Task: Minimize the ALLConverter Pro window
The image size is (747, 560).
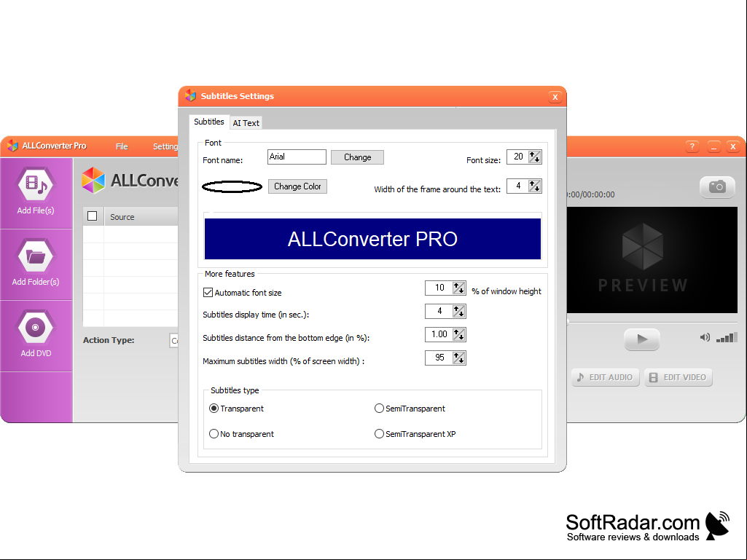Action: coord(713,146)
